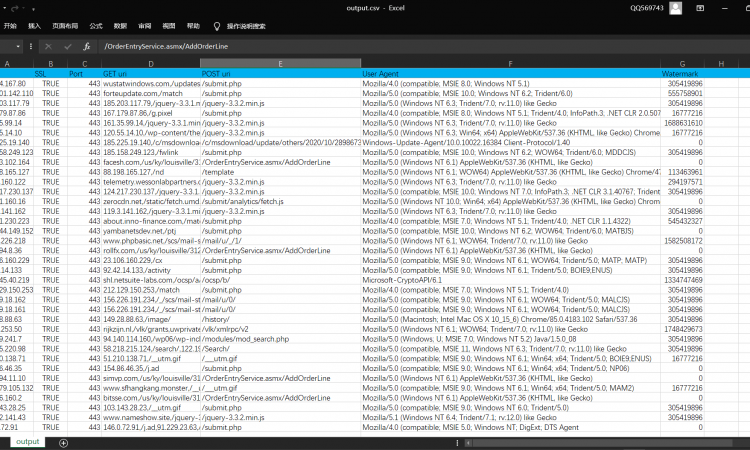Open the 审阅 (Review) ribbon tab

(x=145, y=26)
